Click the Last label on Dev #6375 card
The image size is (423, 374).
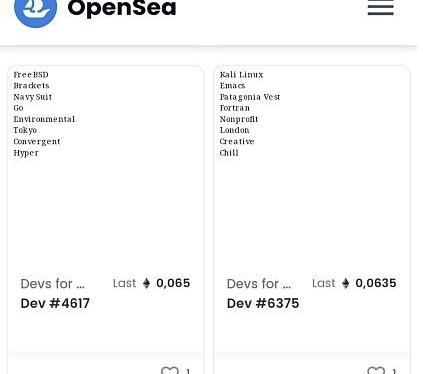point(324,283)
